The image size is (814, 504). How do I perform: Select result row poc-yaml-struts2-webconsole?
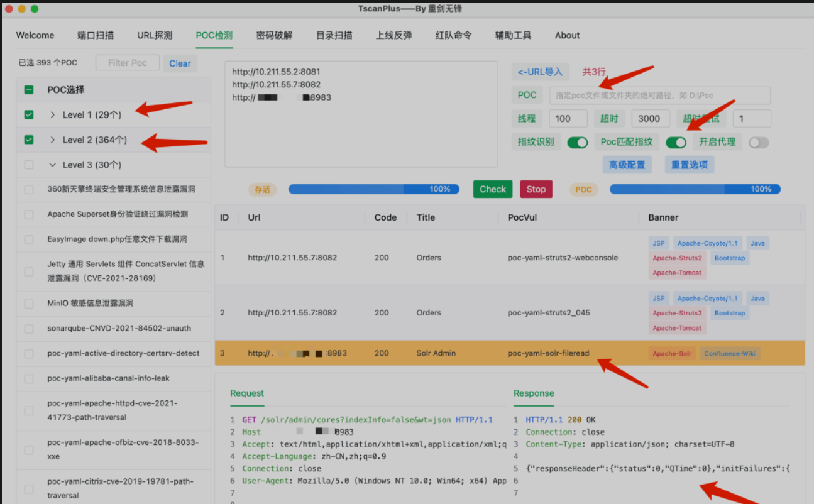(510, 258)
